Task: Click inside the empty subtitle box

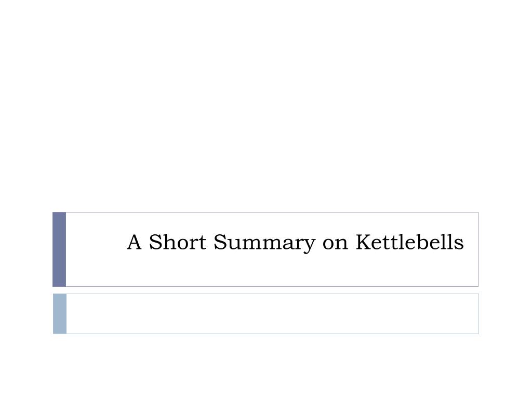Action: [272, 314]
